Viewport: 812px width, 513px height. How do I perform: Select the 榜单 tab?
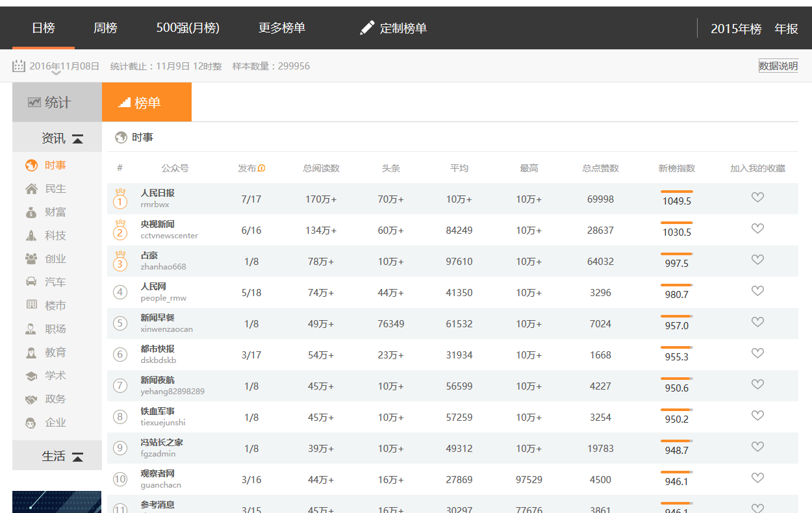(x=147, y=102)
